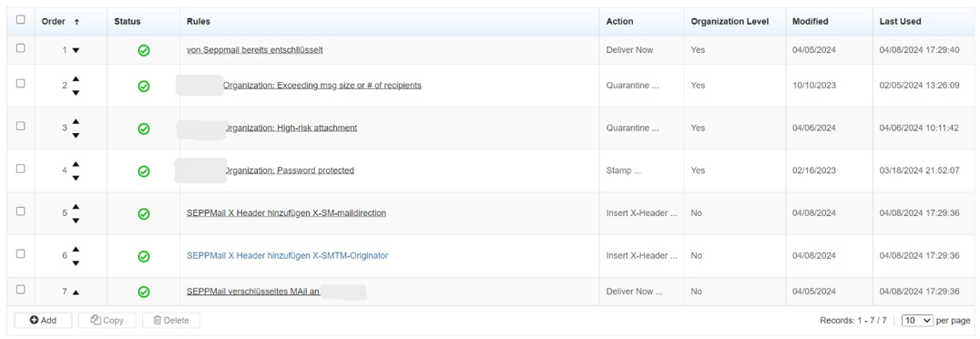This screenshot has height=339, width=980.
Task: Click Records 1 - 7 / 7 text
Action: (x=853, y=320)
